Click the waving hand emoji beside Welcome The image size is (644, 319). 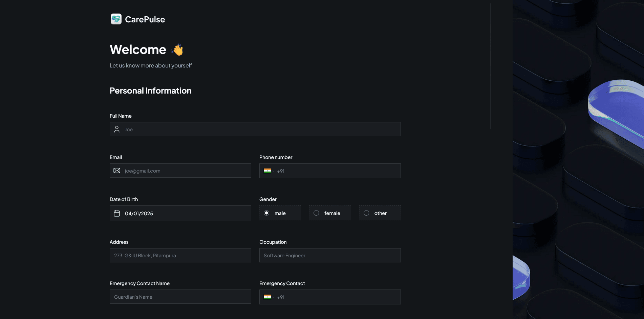177,50
